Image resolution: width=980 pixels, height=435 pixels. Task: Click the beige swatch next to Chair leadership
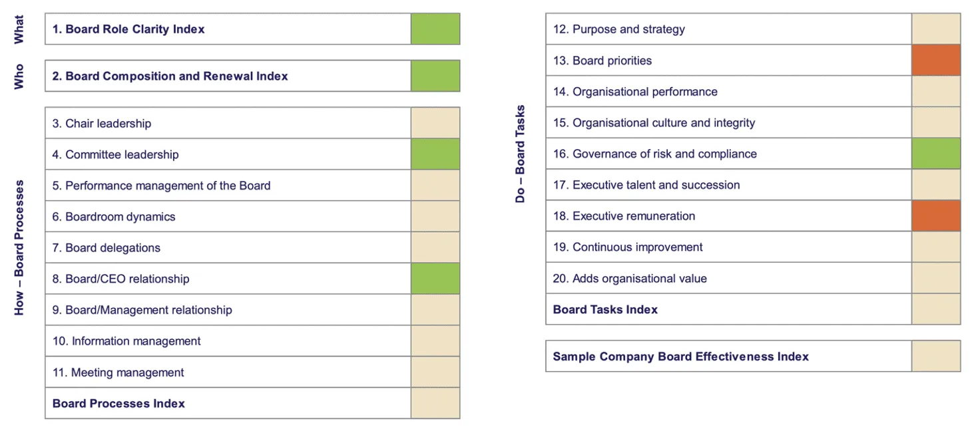tap(435, 123)
